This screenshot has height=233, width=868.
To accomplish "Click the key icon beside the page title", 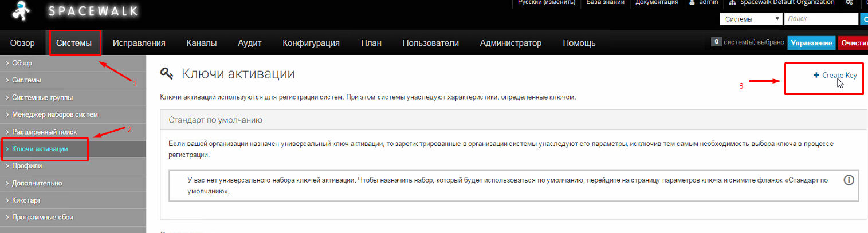I will 167,73.
